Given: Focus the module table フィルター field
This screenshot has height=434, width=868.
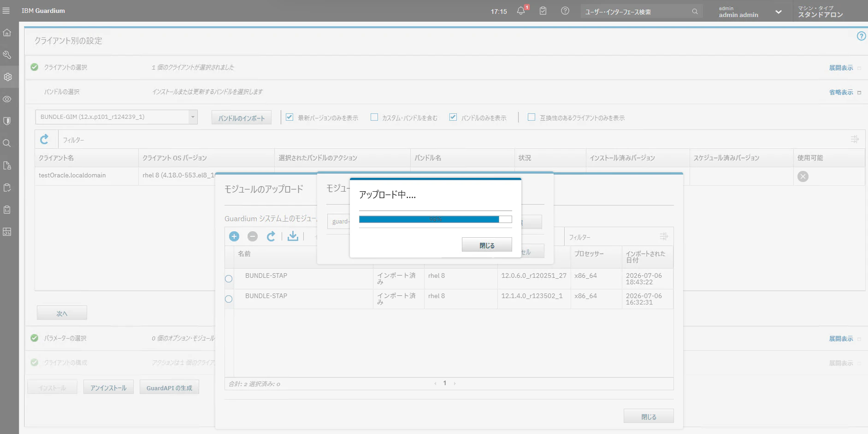Looking at the screenshot, I should click(611, 237).
